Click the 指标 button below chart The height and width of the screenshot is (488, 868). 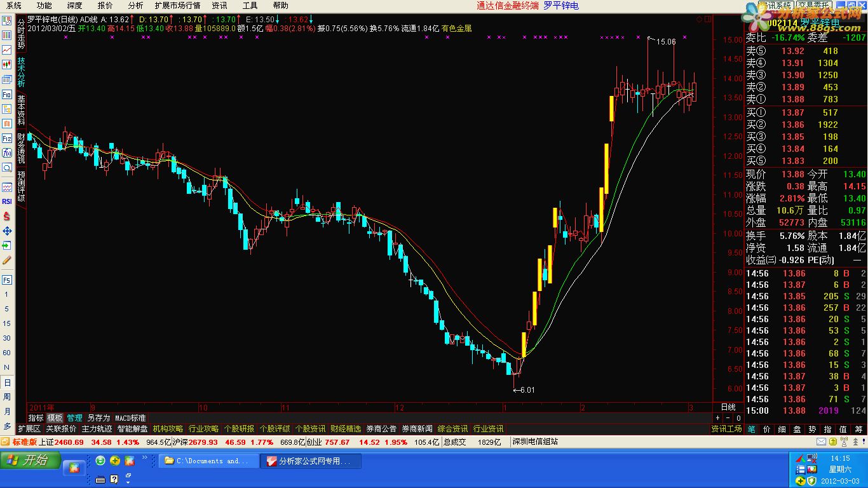(36, 418)
